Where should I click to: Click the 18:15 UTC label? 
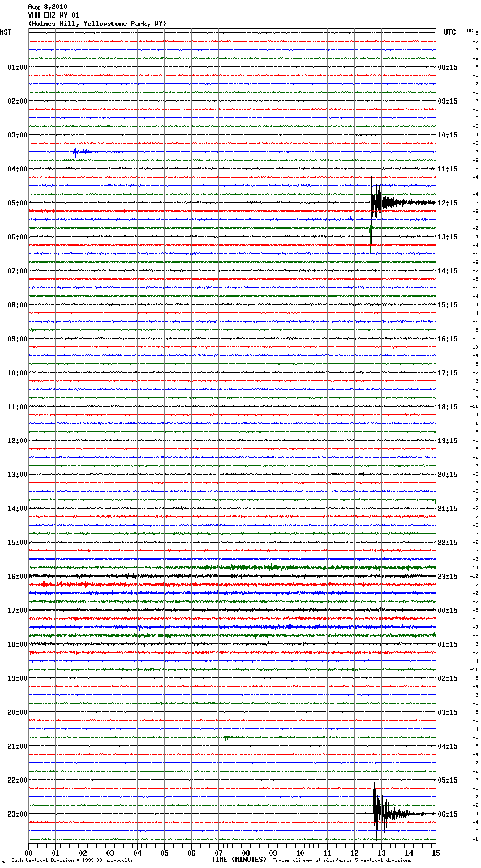click(448, 407)
